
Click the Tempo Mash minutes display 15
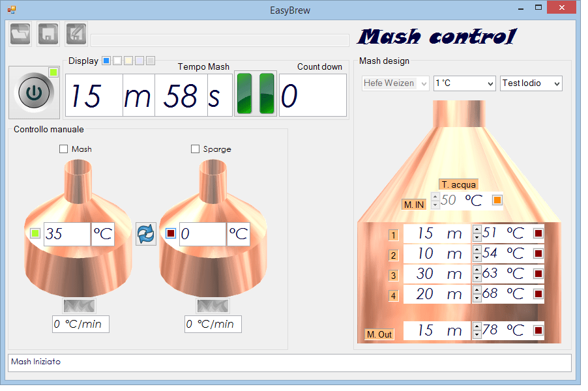click(94, 95)
